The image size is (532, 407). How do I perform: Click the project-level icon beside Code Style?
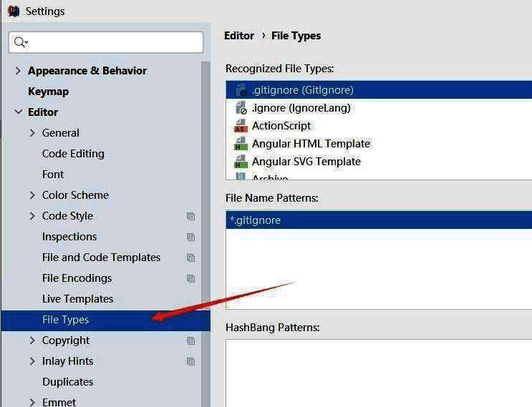coord(190,216)
